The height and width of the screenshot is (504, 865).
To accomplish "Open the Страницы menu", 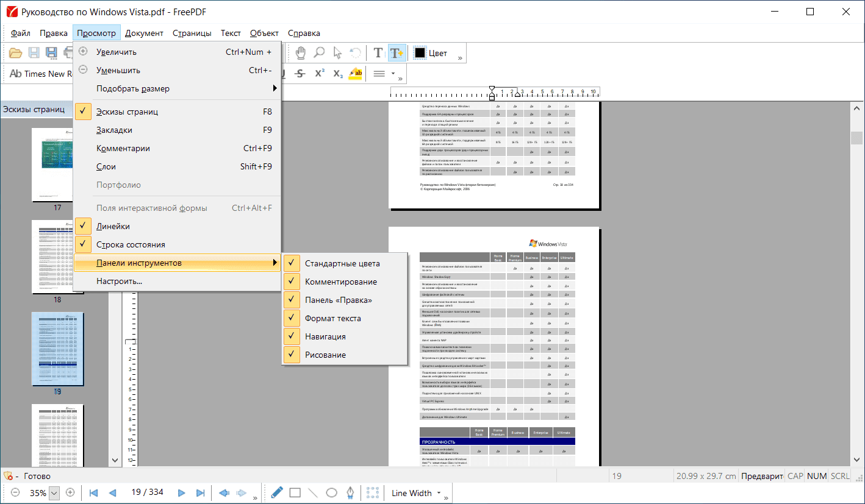I will (x=192, y=33).
